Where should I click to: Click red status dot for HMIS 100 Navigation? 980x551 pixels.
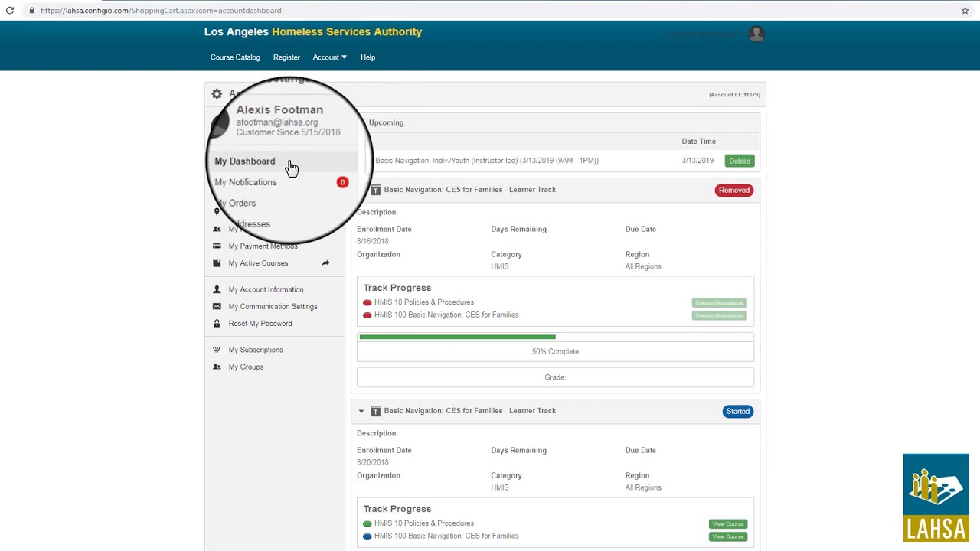point(367,315)
